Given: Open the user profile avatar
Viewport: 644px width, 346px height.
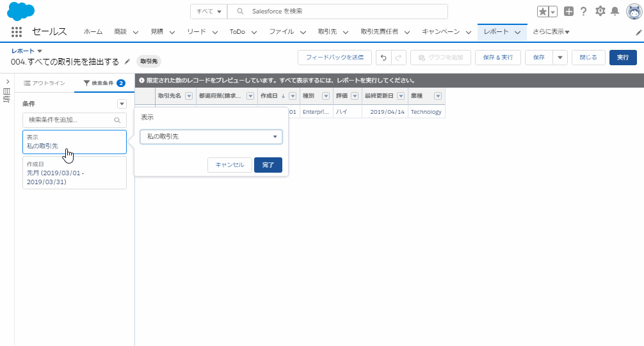Looking at the screenshot, I should tap(634, 12).
